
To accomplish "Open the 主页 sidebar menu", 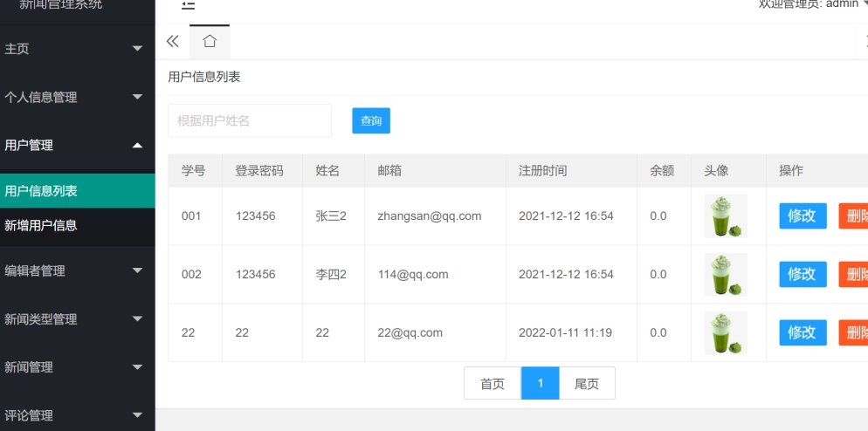I will click(x=78, y=49).
